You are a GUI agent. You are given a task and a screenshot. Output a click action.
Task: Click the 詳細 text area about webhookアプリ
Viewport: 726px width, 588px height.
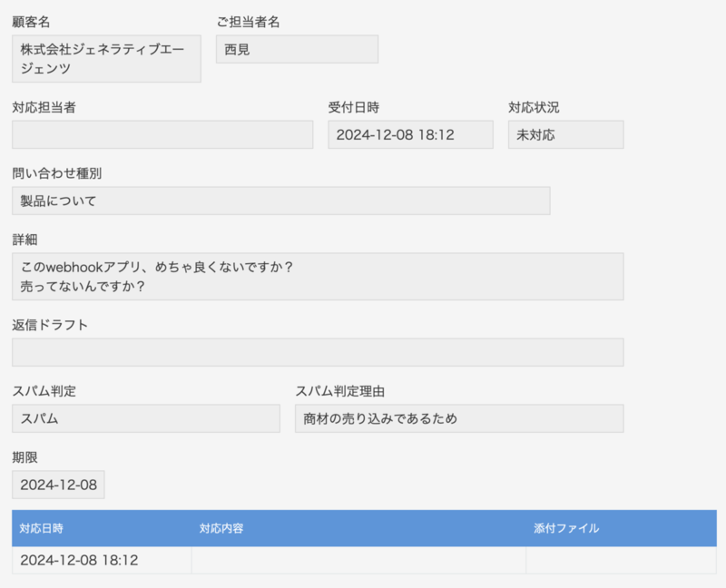click(x=318, y=277)
